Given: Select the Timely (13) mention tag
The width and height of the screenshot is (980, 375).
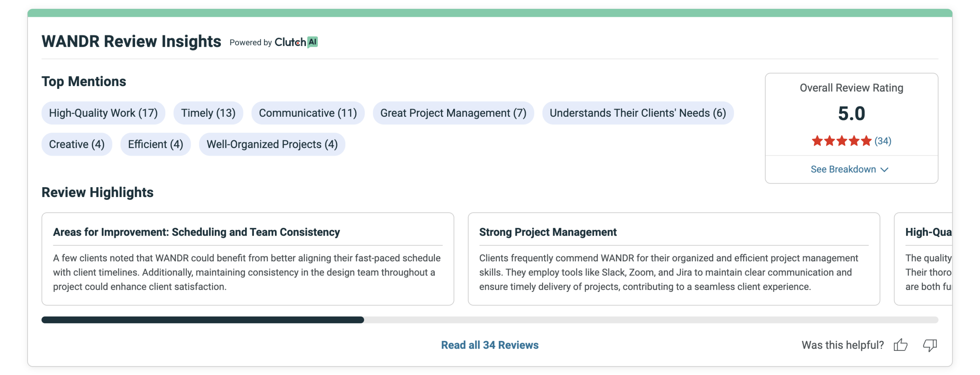Looking at the screenshot, I should [208, 113].
